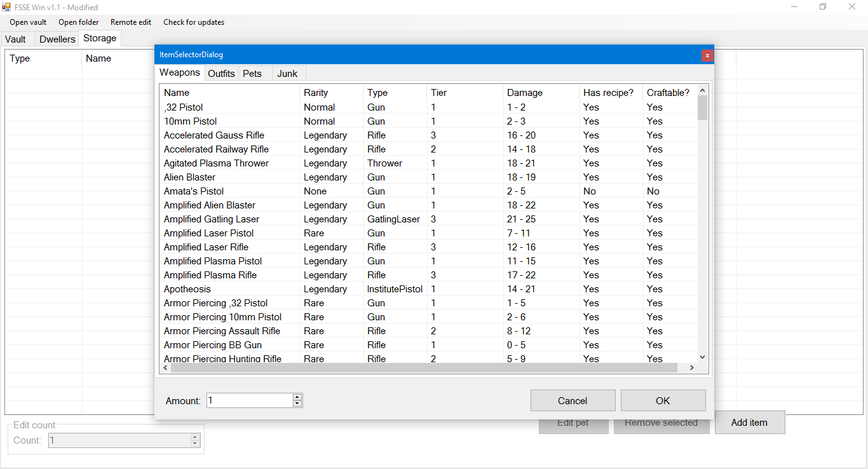Click the Amount input field
This screenshot has width=868, height=469.
point(250,400)
